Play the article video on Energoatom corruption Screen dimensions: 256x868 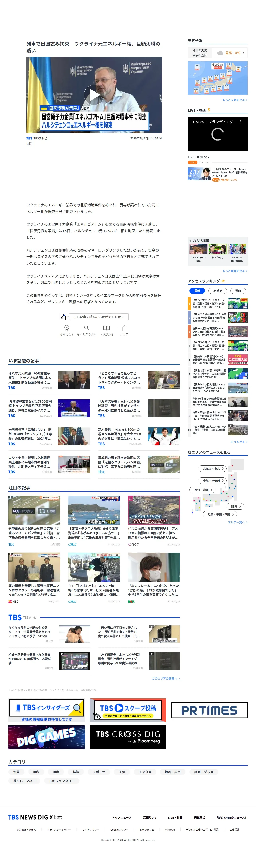[94, 95]
